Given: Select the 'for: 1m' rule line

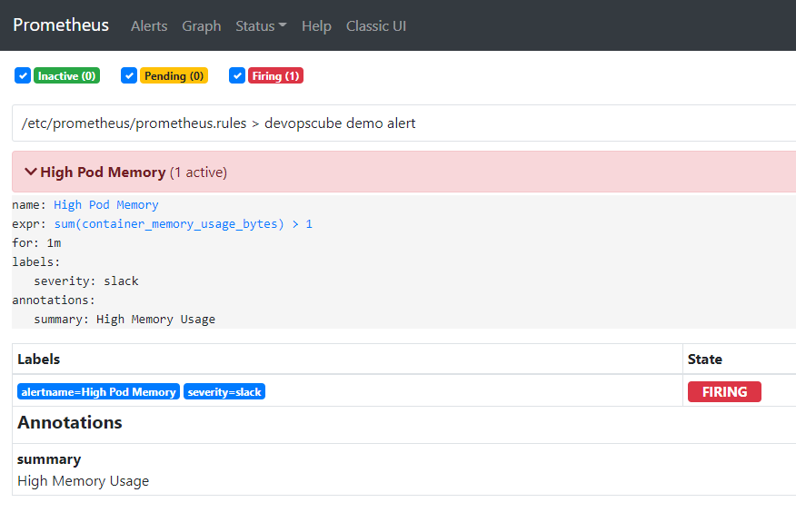Looking at the screenshot, I should point(36,243).
